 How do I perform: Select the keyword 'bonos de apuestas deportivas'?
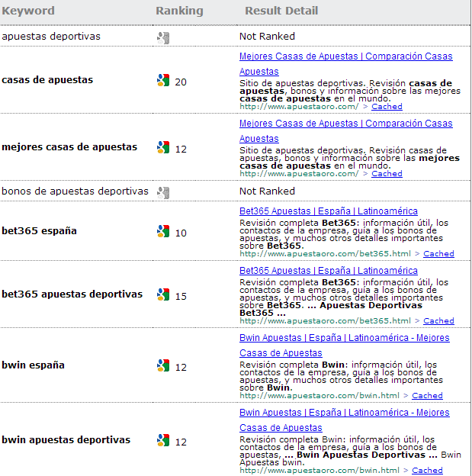[75, 191]
